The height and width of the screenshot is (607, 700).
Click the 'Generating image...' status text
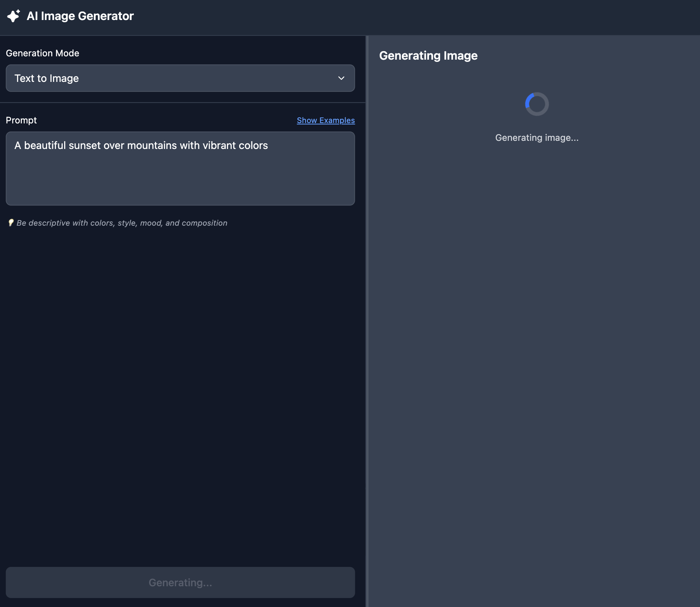click(536, 138)
